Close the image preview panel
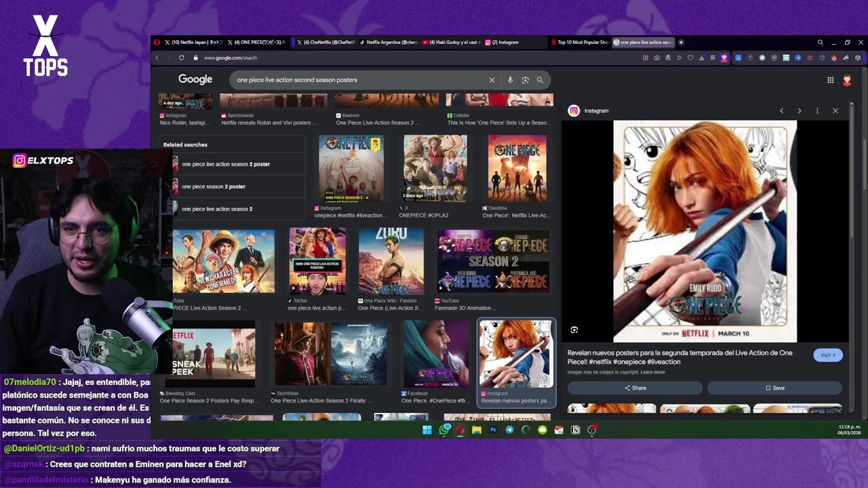 coord(835,110)
